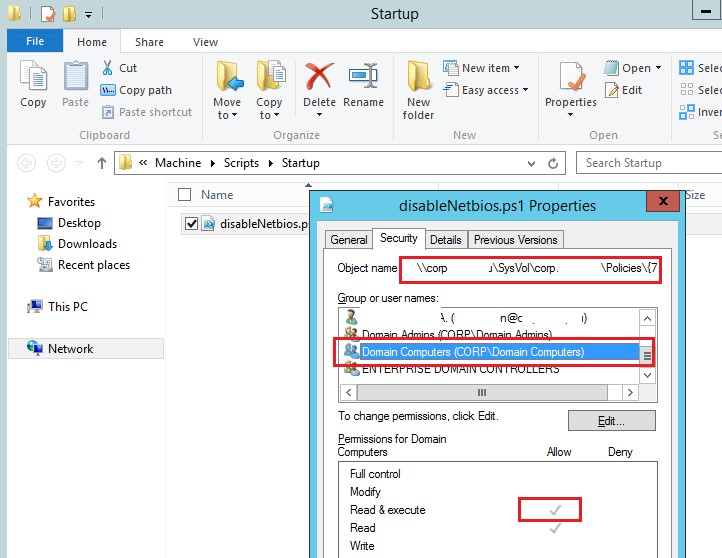The width and height of the screenshot is (722, 558).
Task: Open the Properties dropdown arrow
Action: click(x=571, y=115)
